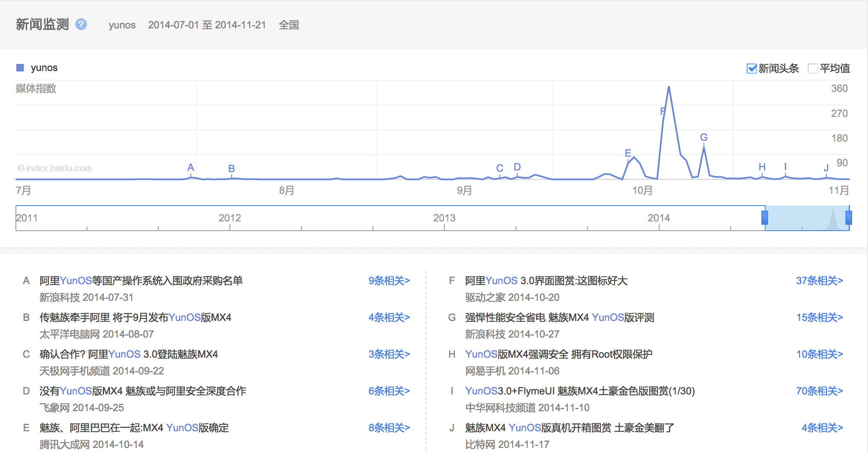This screenshot has width=868, height=453.
Task: Click the yunos keyword in the header
Action: click(x=122, y=25)
